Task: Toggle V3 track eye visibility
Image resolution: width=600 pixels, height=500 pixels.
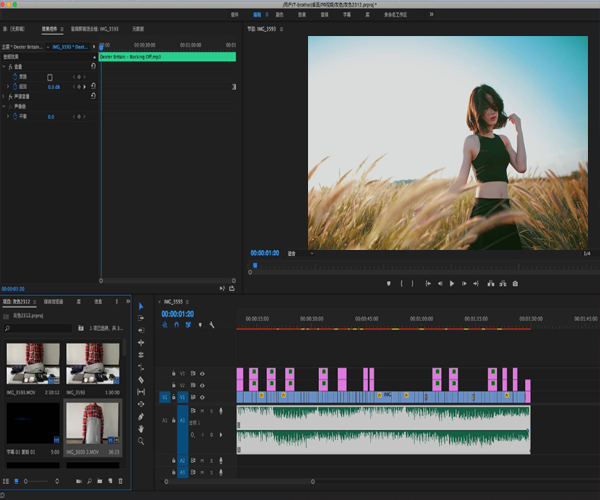Action: [x=202, y=373]
